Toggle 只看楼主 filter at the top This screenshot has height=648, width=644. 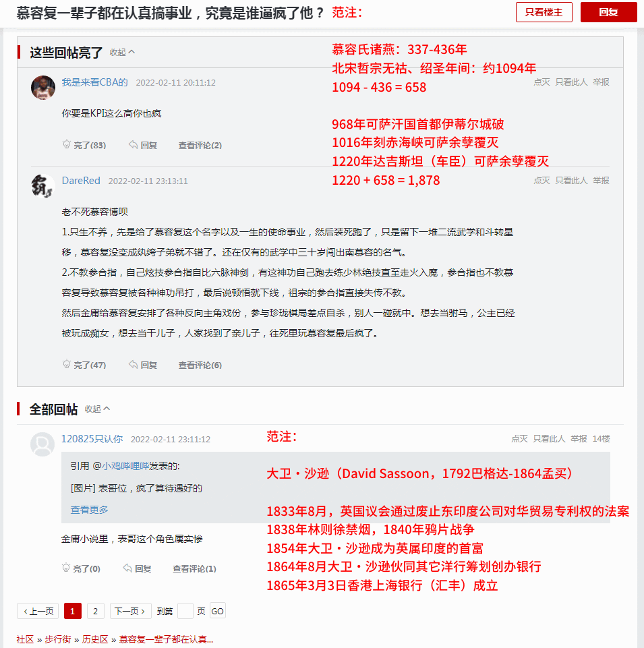[544, 12]
